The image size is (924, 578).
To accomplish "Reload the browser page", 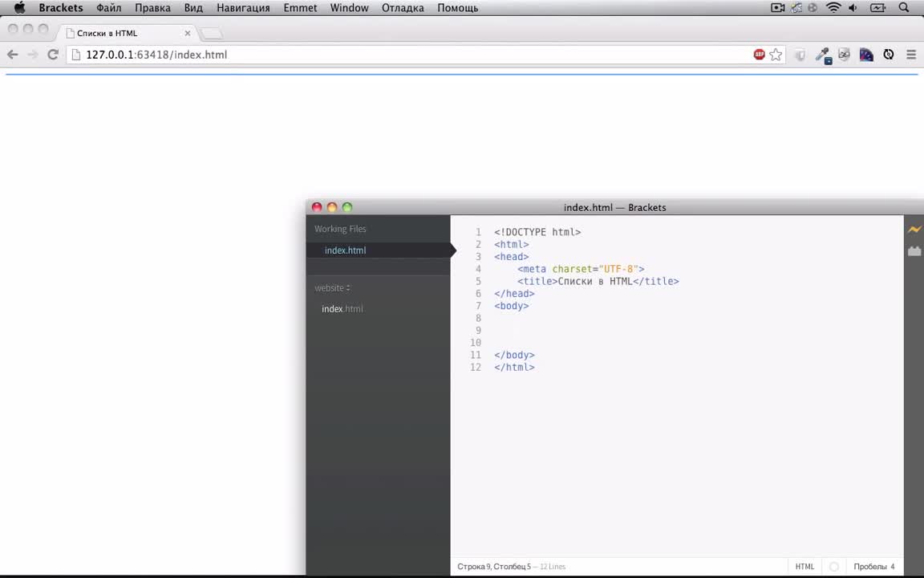I will point(53,55).
